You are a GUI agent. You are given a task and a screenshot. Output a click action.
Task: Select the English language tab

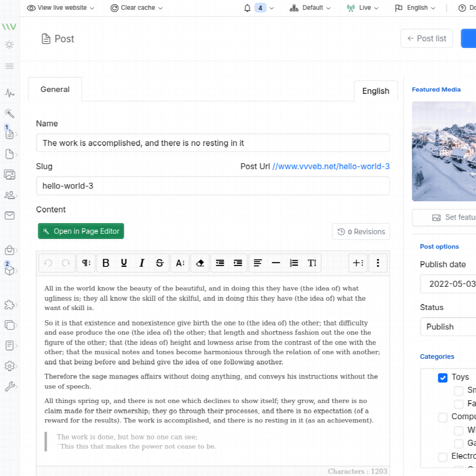pyautogui.click(x=376, y=91)
